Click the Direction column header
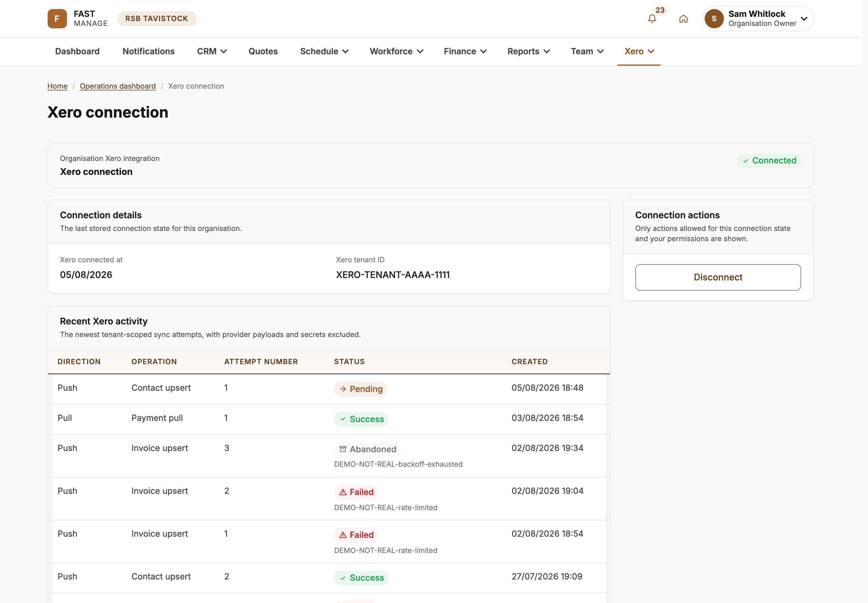The image size is (868, 603). [x=79, y=361]
